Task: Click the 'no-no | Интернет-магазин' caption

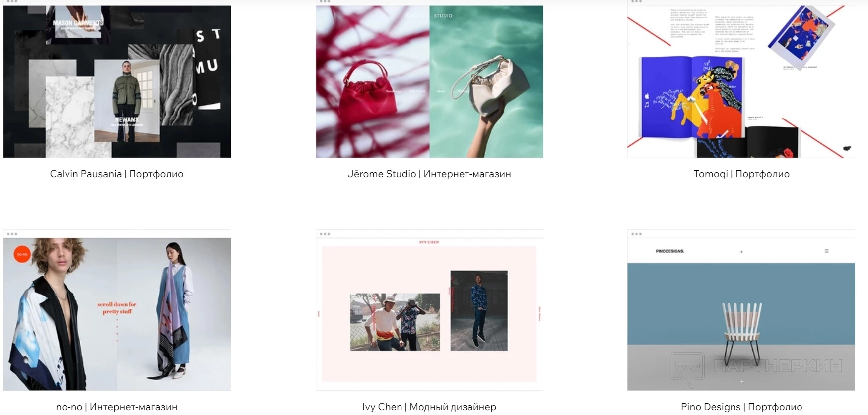Action: click(x=117, y=407)
